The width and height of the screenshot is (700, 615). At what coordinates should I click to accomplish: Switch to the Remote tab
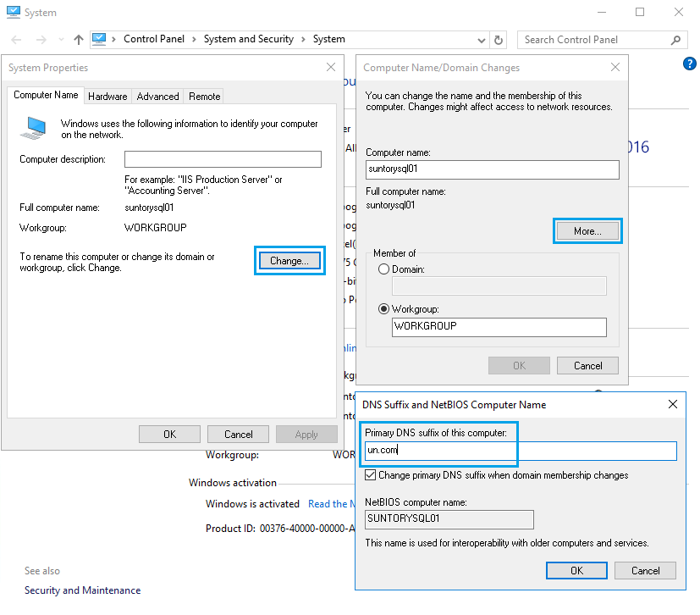coord(205,97)
